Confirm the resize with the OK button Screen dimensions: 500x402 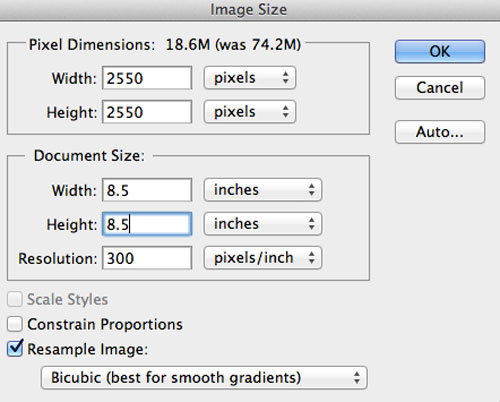(440, 51)
